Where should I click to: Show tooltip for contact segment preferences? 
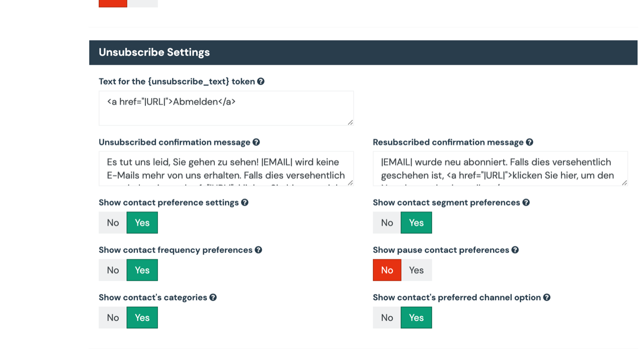click(x=526, y=202)
